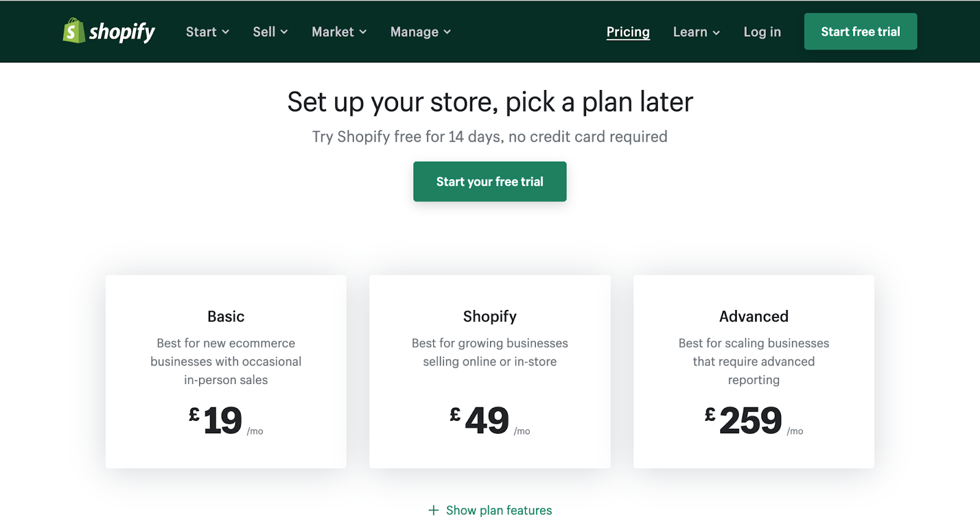The width and height of the screenshot is (980, 528).
Task: Click the Start free trial header button
Action: 861,31
